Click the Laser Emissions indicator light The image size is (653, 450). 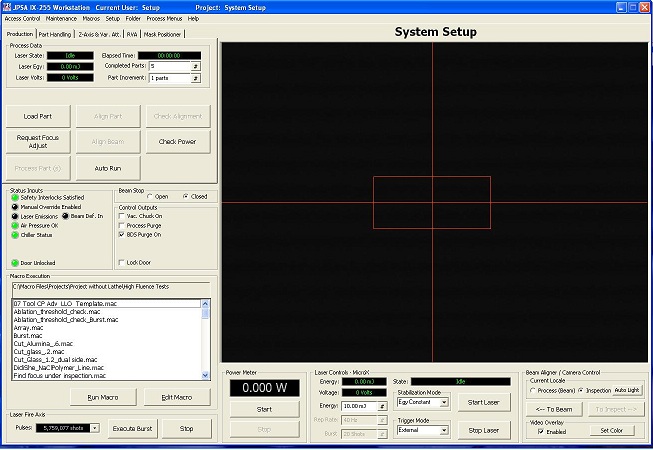pyautogui.click(x=15, y=216)
